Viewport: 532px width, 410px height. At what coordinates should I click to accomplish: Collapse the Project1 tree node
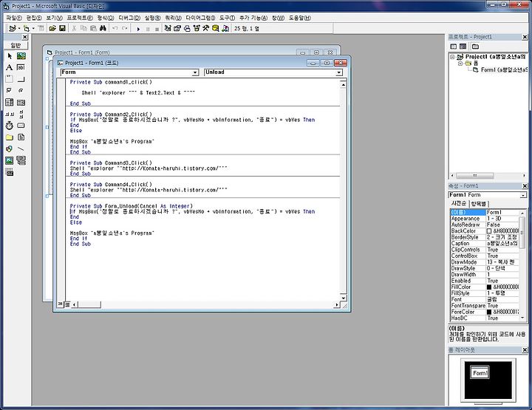pyautogui.click(x=452, y=57)
